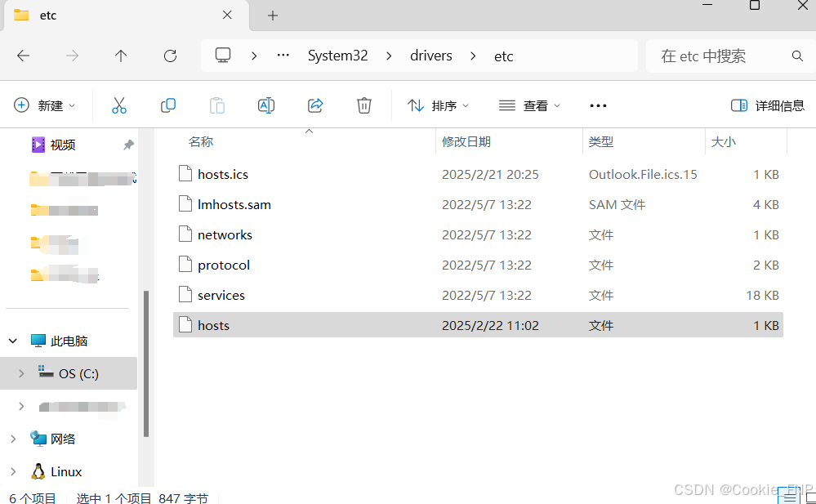
Task: Collapse the 此电脑 tree node
Action: tap(13, 340)
